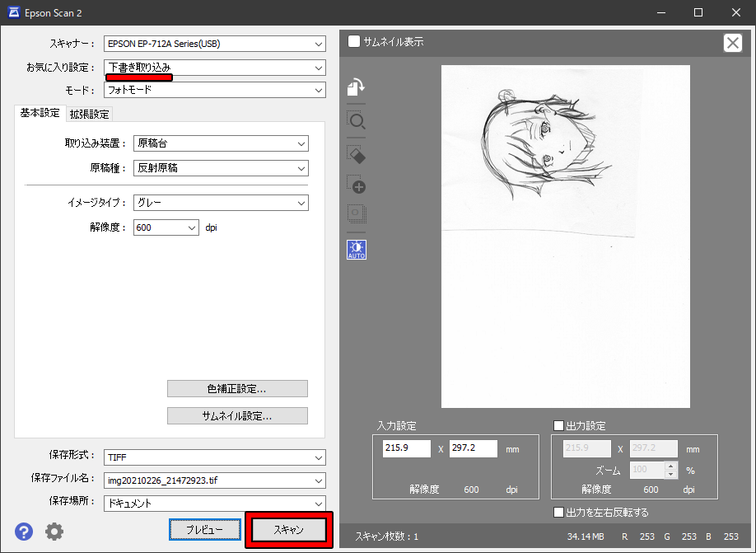Open help via the question mark icon

(24, 532)
